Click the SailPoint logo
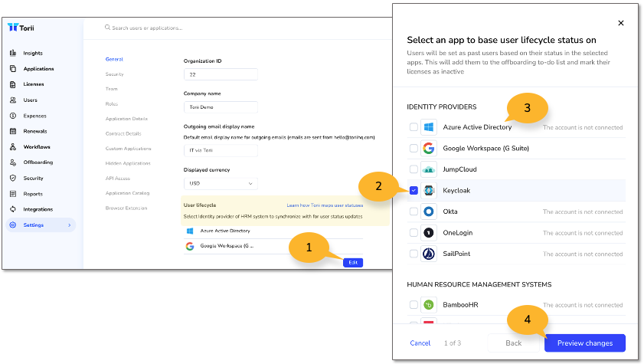 click(x=428, y=254)
